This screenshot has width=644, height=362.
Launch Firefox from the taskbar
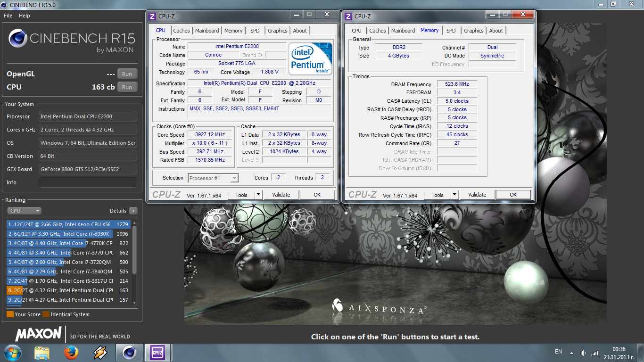click(71, 352)
